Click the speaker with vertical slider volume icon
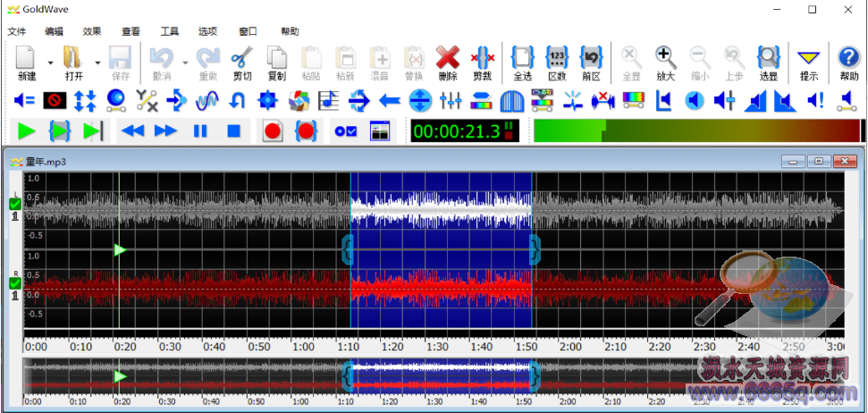This screenshot has height=413, width=868. (x=725, y=100)
